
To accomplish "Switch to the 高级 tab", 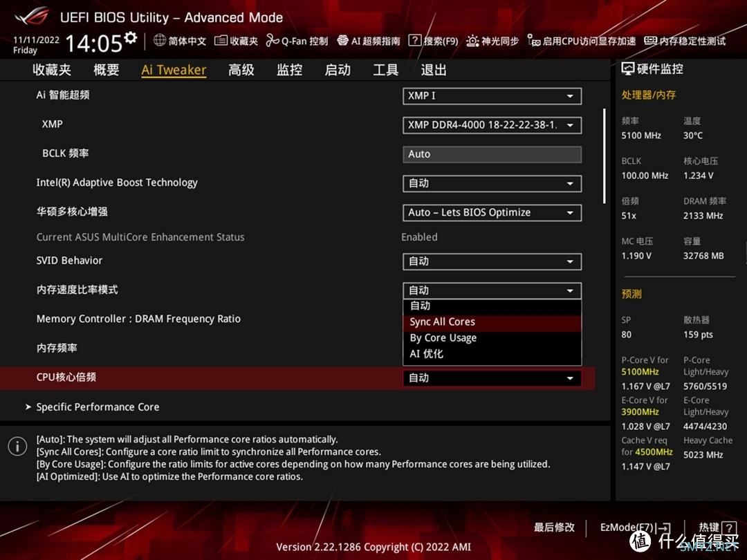I will click(241, 70).
